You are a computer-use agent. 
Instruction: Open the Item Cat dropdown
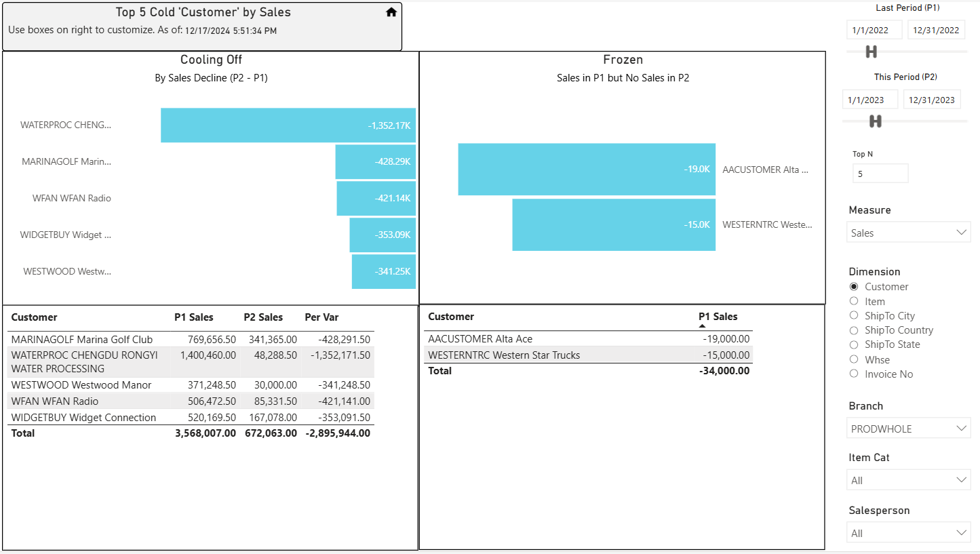[909, 480]
